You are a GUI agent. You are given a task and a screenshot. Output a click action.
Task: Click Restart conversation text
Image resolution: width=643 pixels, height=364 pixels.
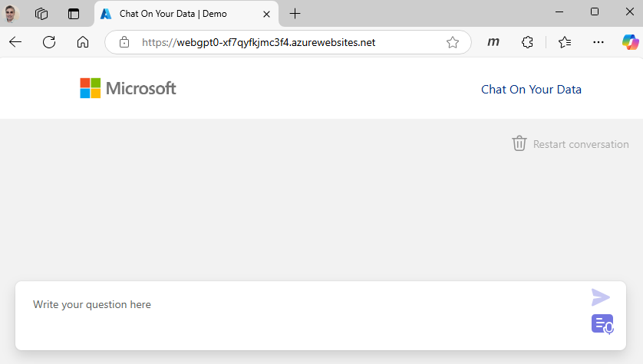tap(581, 144)
